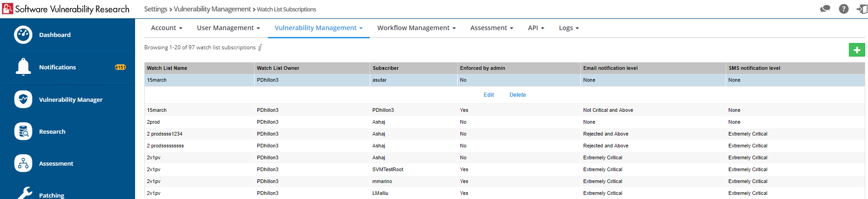Sort by Email notification level column
The width and height of the screenshot is (868, 199).
pyautogui.click(x=654, y=68)
